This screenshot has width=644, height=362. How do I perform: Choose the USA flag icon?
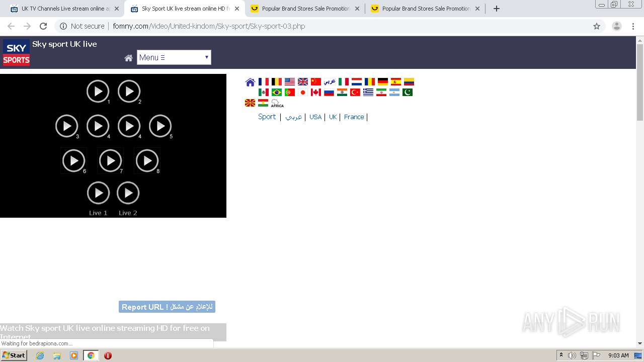(x=290, y=81)
